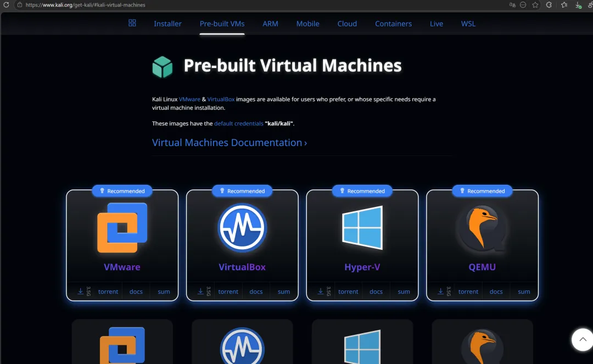593x364 pixels.
Task: Click the VMware card title
Action: (122, 267)
